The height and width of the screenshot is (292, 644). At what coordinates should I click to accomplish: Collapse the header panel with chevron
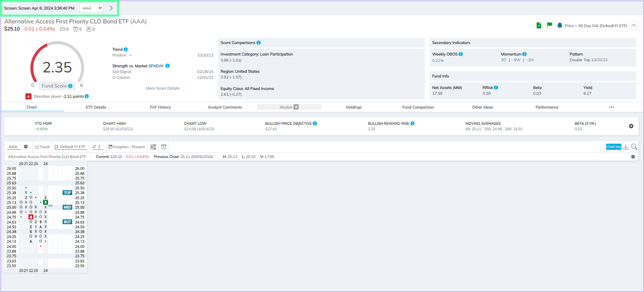634,26
